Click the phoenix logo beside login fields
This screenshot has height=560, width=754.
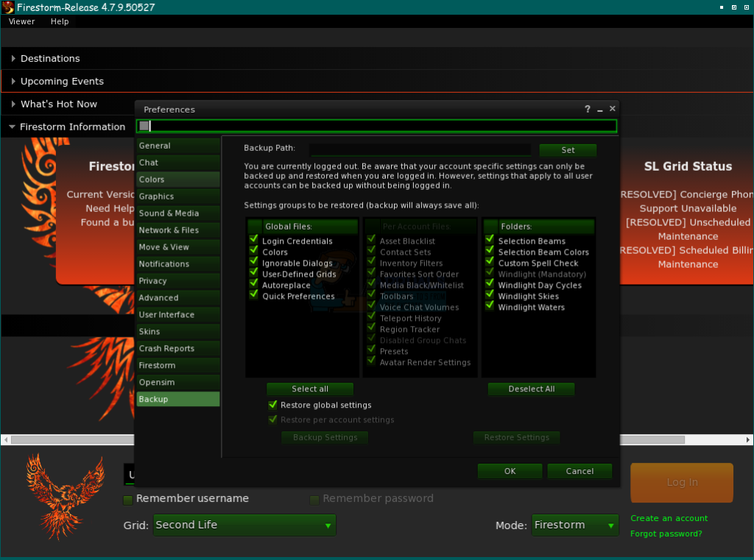click(x=66, y=497)
